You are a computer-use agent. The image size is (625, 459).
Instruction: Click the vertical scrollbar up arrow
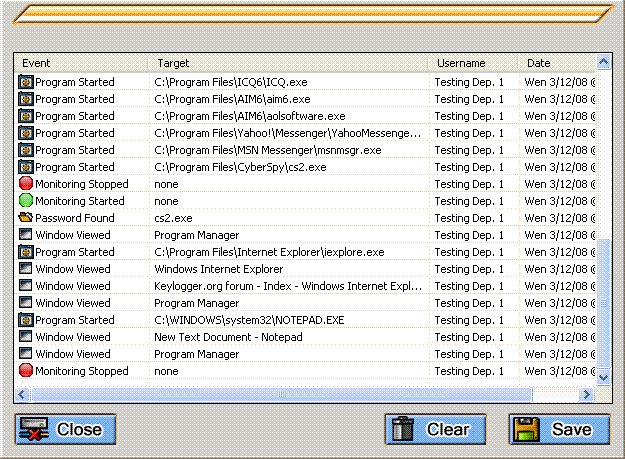603,63
